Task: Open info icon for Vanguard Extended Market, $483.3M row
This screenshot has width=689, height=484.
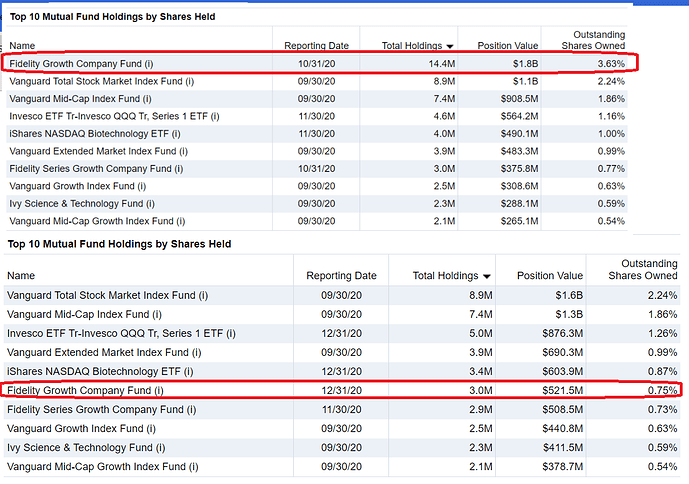Action: click(183, 151)
